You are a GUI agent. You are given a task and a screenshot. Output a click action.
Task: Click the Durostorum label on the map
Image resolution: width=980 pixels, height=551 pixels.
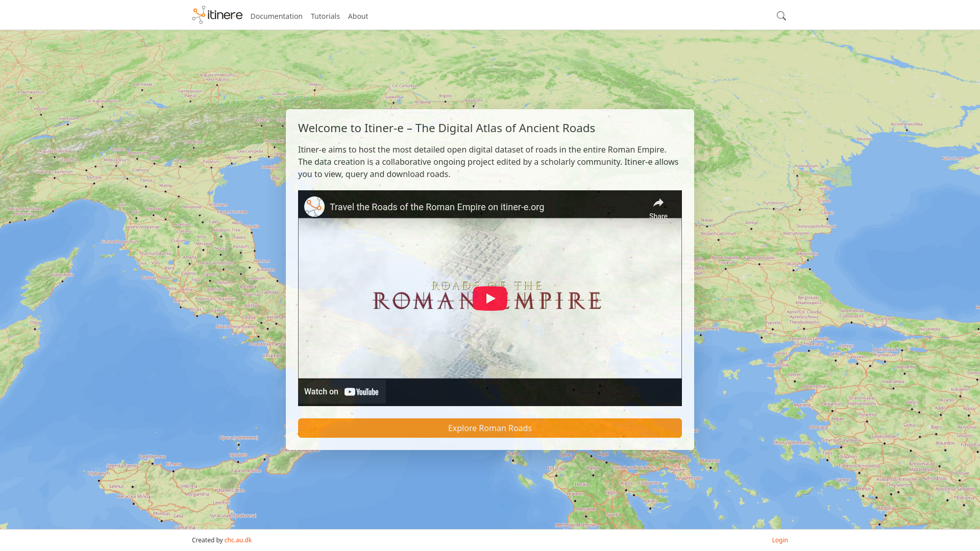pos(774,203)
